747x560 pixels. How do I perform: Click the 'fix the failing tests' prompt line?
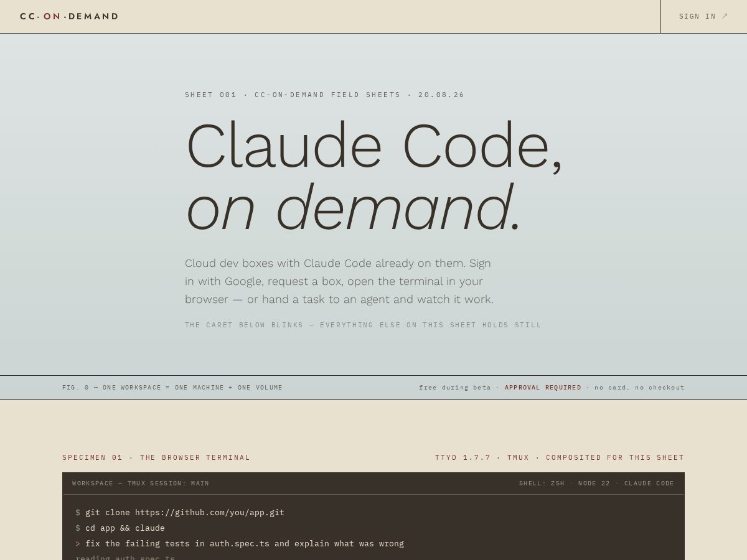[240, 544]
